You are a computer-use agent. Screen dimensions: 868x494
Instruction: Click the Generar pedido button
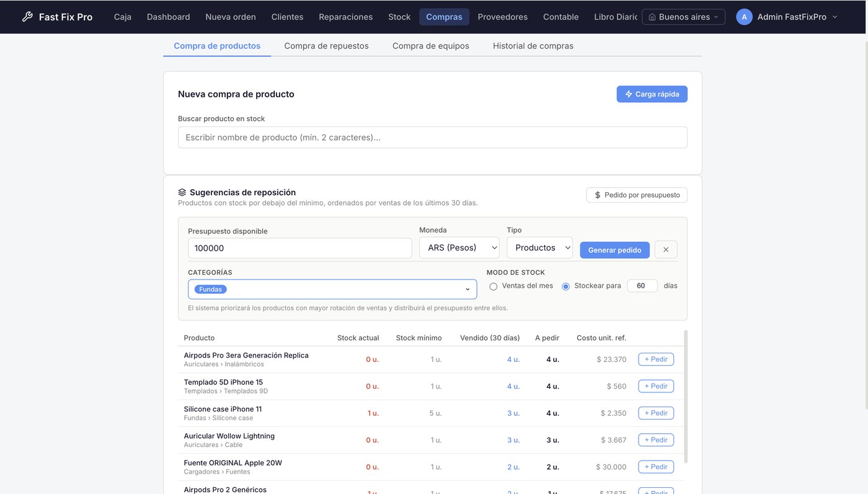tap(615, 250)
